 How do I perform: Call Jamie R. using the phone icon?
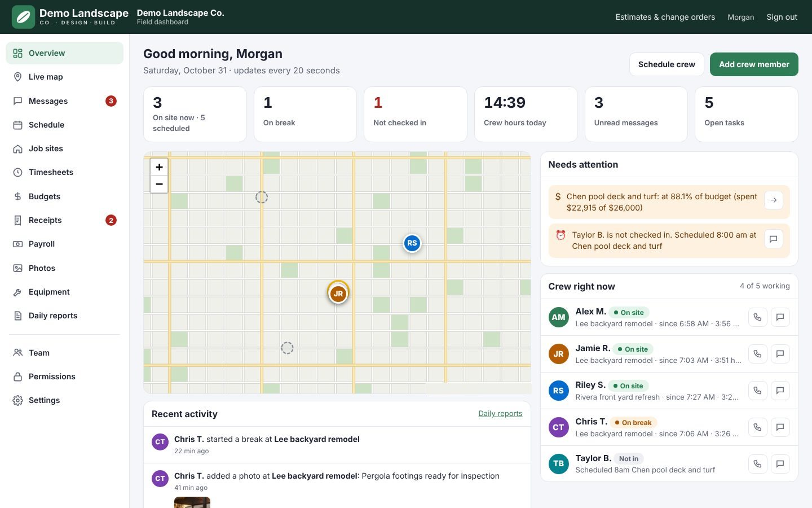click(757, 354)
